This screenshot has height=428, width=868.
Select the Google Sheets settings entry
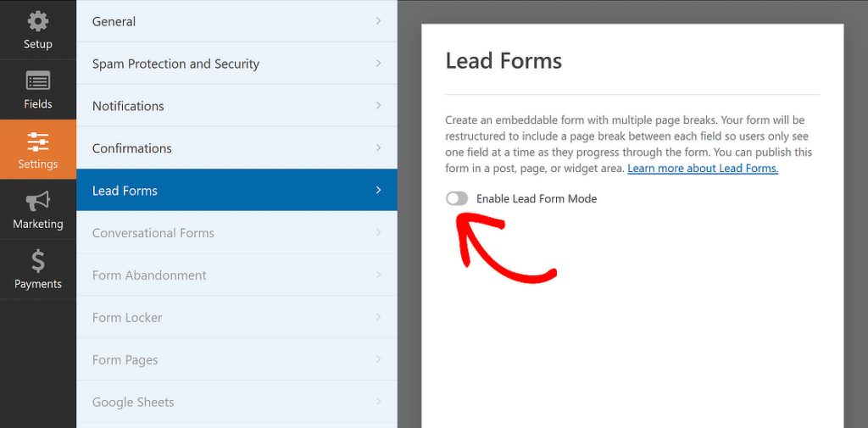click(133, 403)
